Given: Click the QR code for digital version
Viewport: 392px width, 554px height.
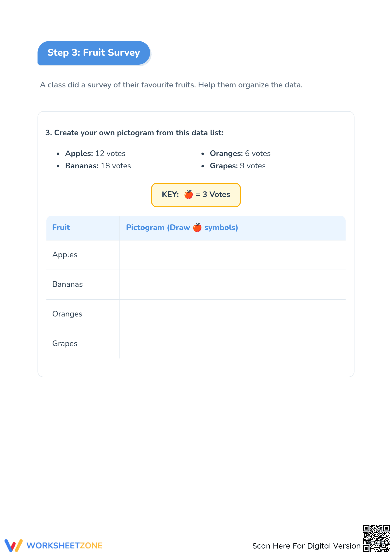Looking at the screenshot, I should tap(376, 538).
